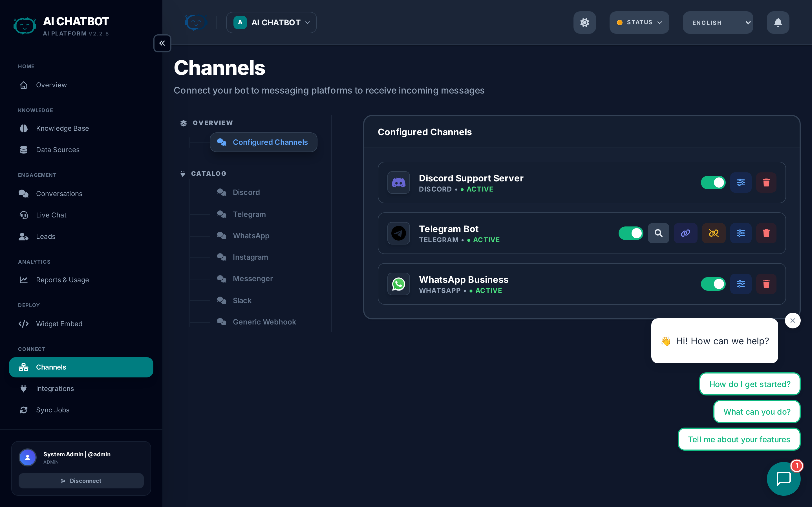This screenshot has height=507, width=812.
Task: Expand the Status dropdown
Action: coord(639,23)
